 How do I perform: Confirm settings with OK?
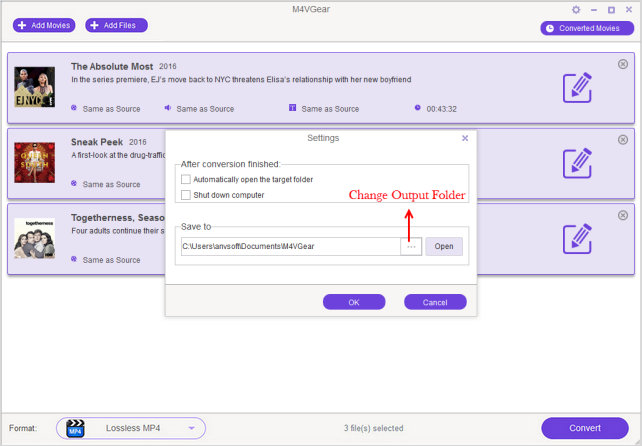click(x=354, y=302)
